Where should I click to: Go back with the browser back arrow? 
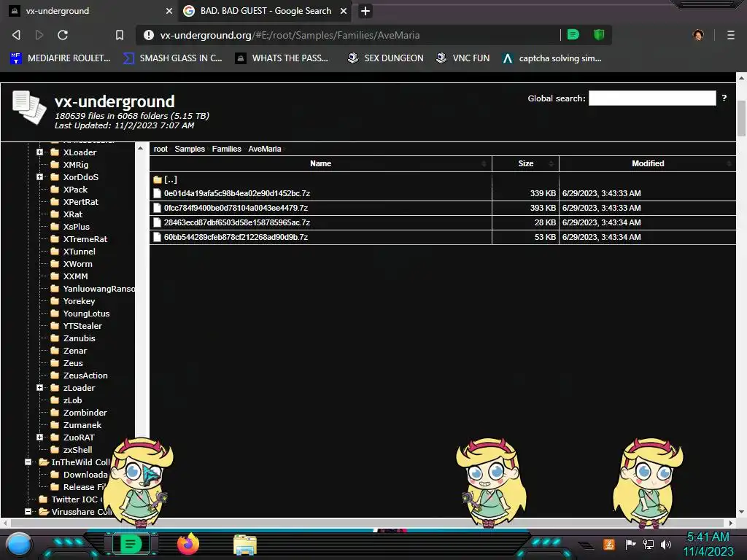point(16,35)
